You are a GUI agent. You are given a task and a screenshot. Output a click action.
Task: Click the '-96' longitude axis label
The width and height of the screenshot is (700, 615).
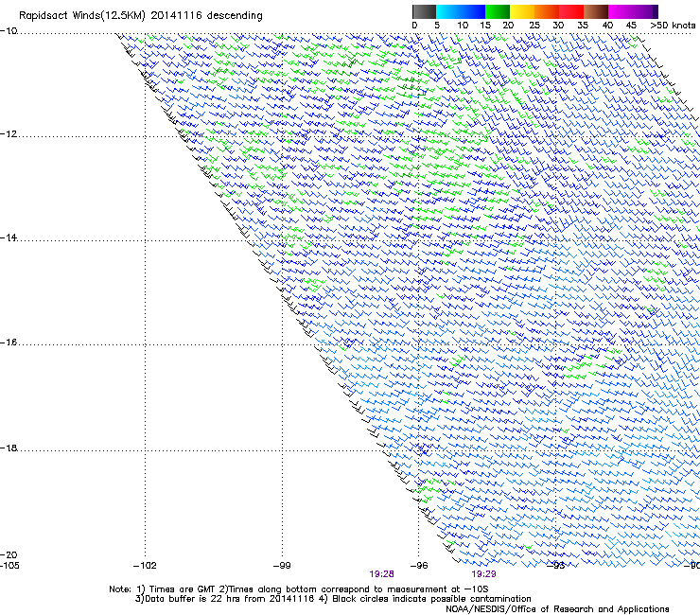point(419,566)
